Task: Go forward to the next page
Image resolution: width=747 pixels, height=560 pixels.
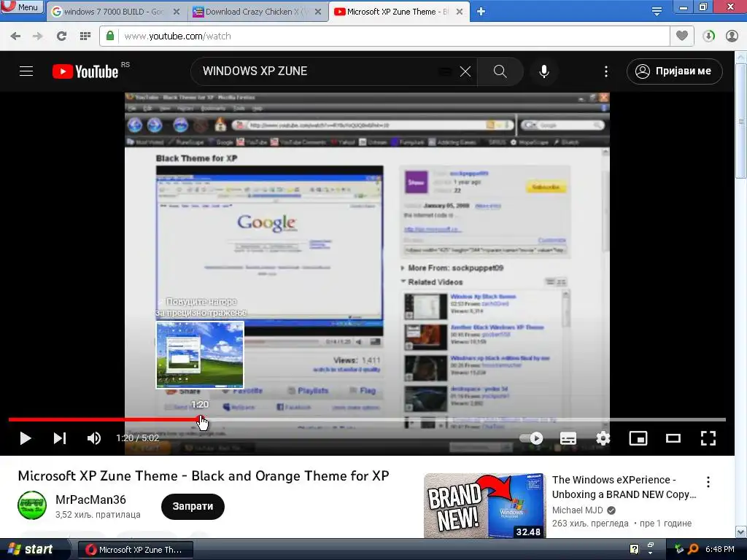Action: [37, 36]
